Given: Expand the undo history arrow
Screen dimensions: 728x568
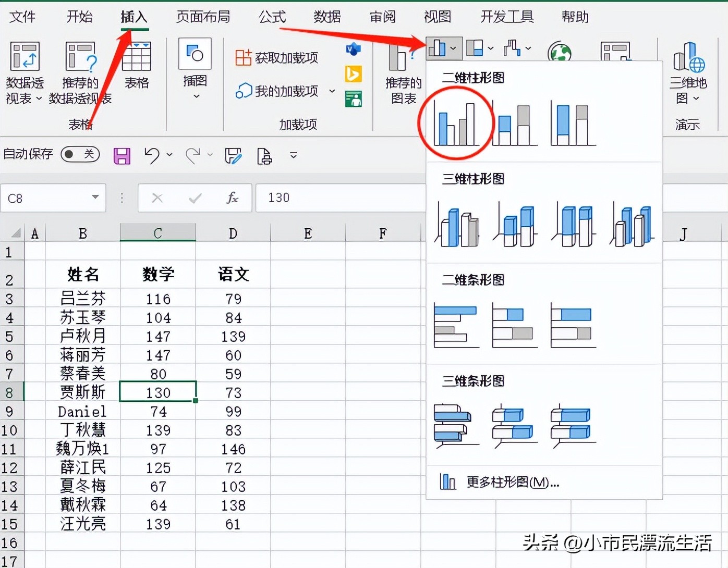Looking at the screenshot, I should point(169,155).
